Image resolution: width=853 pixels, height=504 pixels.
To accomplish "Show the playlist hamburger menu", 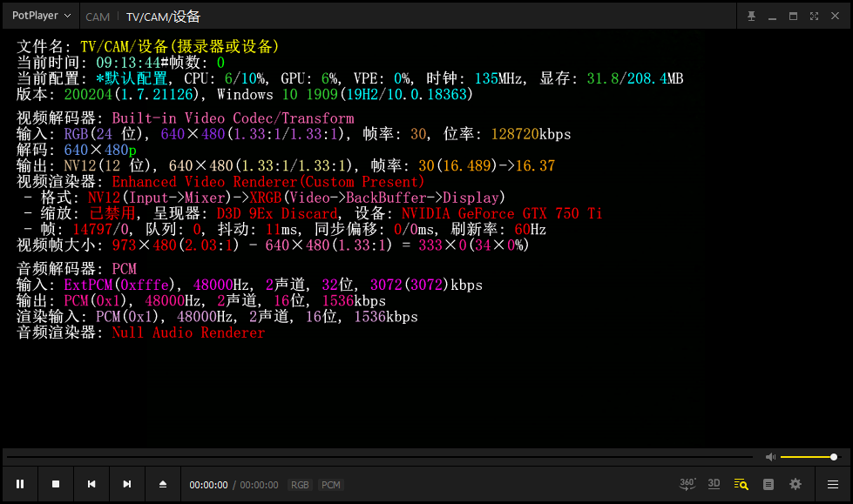I will coord(833,484).
